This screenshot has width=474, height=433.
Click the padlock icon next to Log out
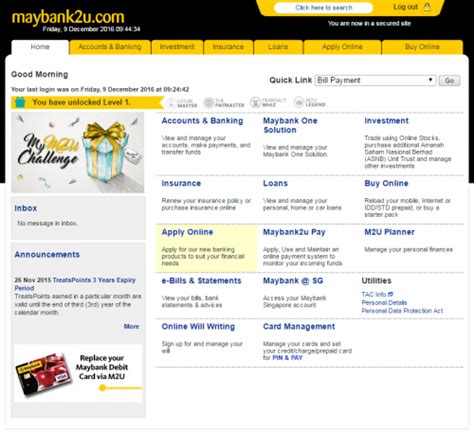point(427,7)
